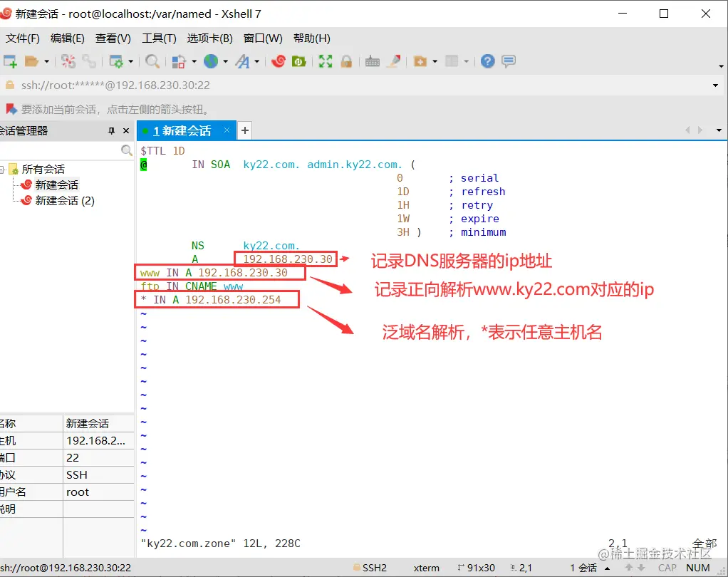Viewport: 728px width, 577px height.
Task: Open the 工具(T) menu
Action: point(159,38)
